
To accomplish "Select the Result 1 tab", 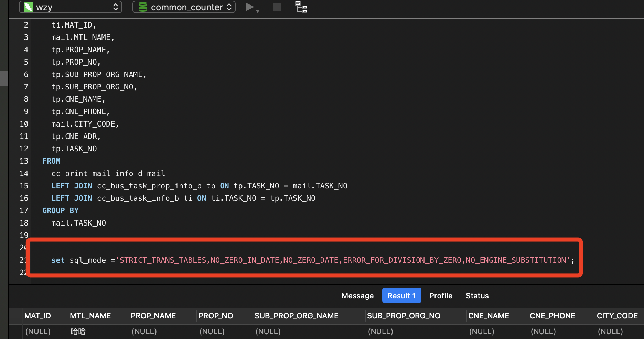I will 401,296.
